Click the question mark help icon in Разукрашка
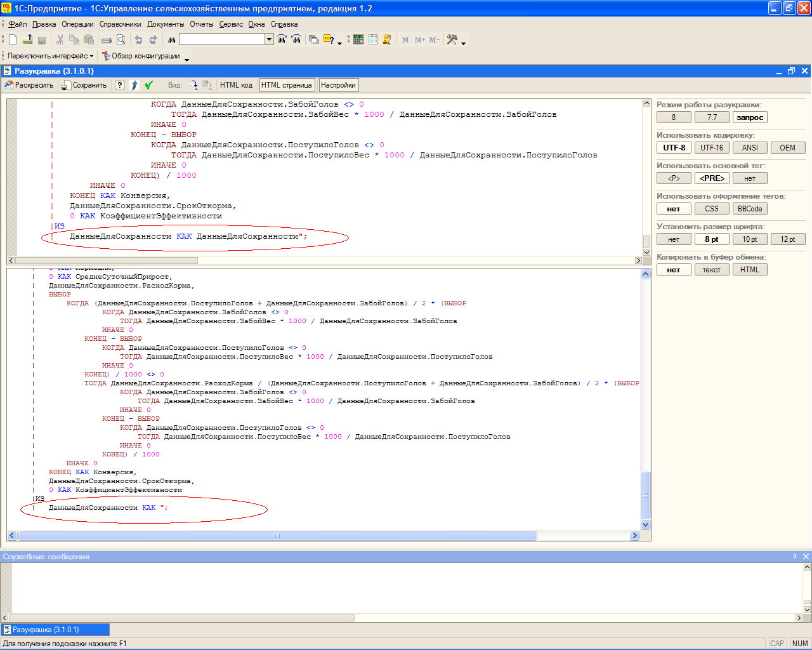Viewport: 812px width, 650px height. [120, 85]
